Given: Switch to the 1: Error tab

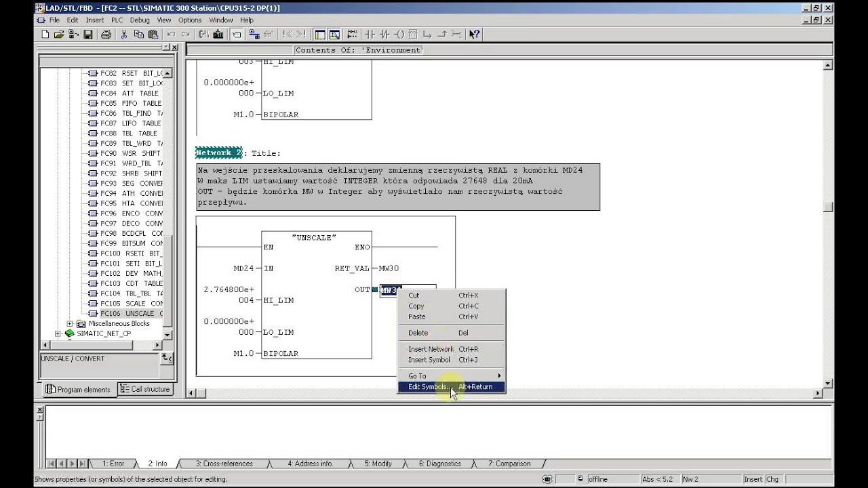Looking at the screenshot, I should coord(113,464).
